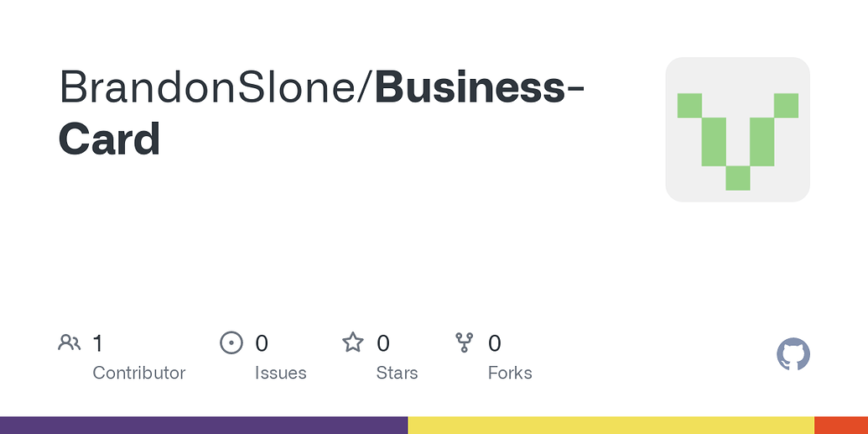The image size is (868, 434).
Task: Click the contributor count number 1
Action: point(98,343)
